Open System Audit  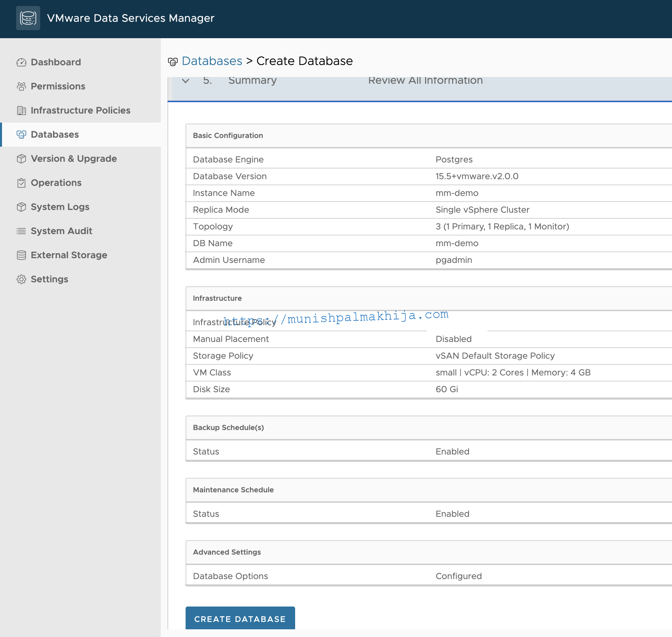[x=80, y=231]
